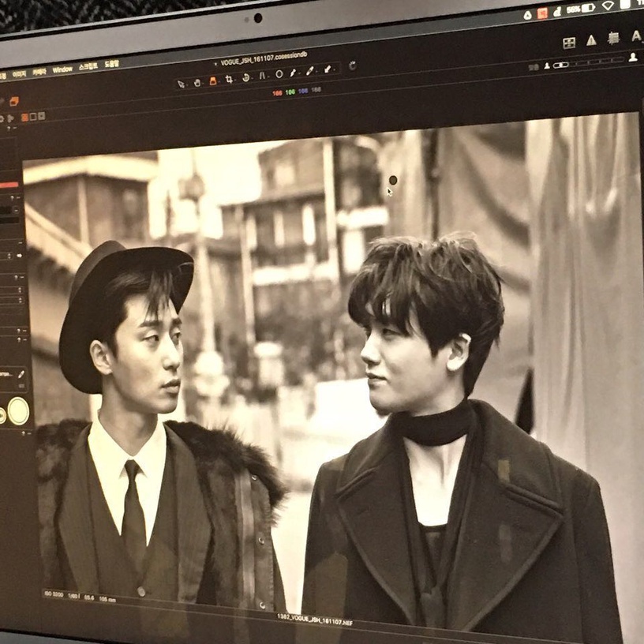Image resolution: width=644 pixels, height=644 pixels.
Task: Click the proof margins hash icon
Action: (613, 38)
